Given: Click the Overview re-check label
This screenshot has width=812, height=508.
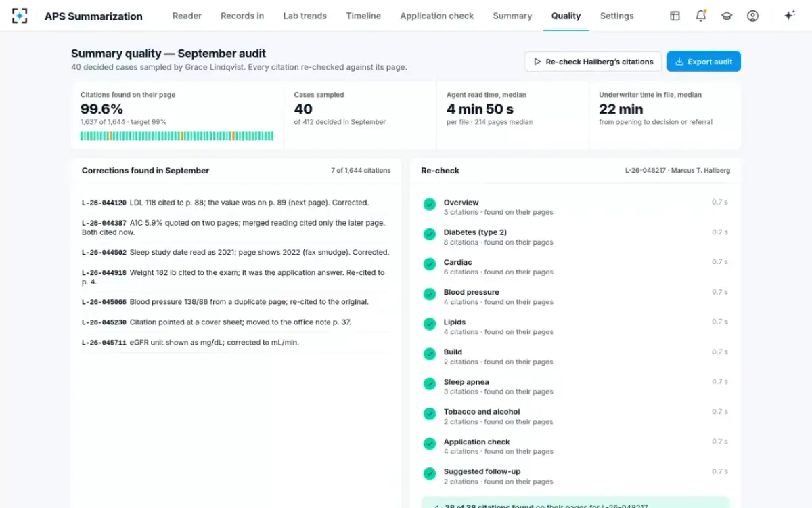Looking at the screenshot, I should (x=461, y=203).
